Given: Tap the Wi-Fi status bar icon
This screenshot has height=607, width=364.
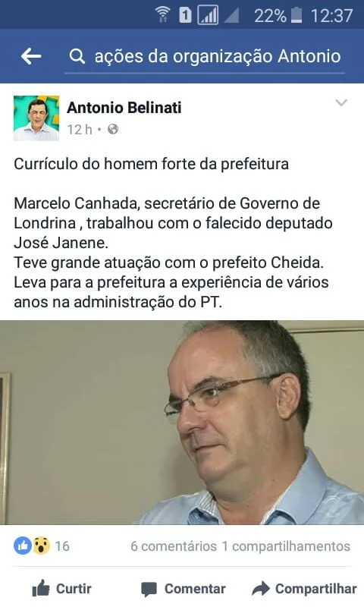Looking at the screenshot, I should tap(163, 15).
